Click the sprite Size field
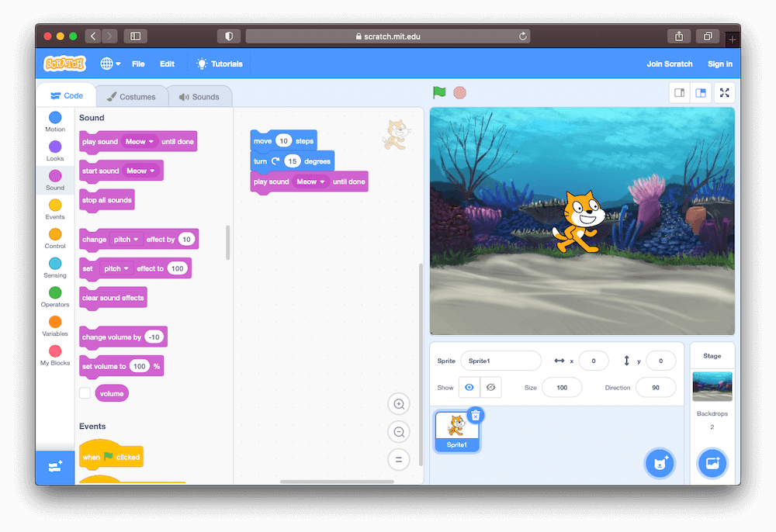This screenshot has width=776, height=532. pyautogui.click(x=562, y=388)
